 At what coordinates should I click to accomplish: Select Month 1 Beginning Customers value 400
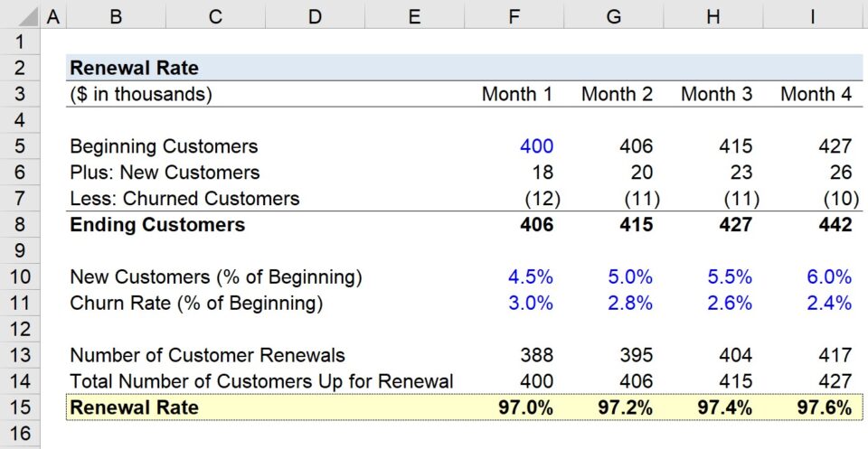click(536, 146)
